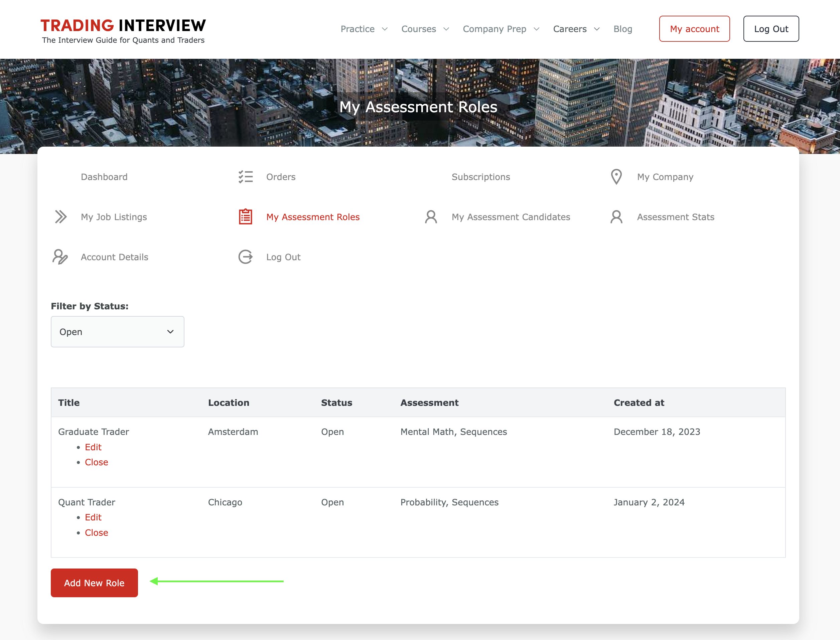The height and width of the screenshot is (640, 840).
Task: Click the Account Details user-edit icon
Action: pos(60,257)
